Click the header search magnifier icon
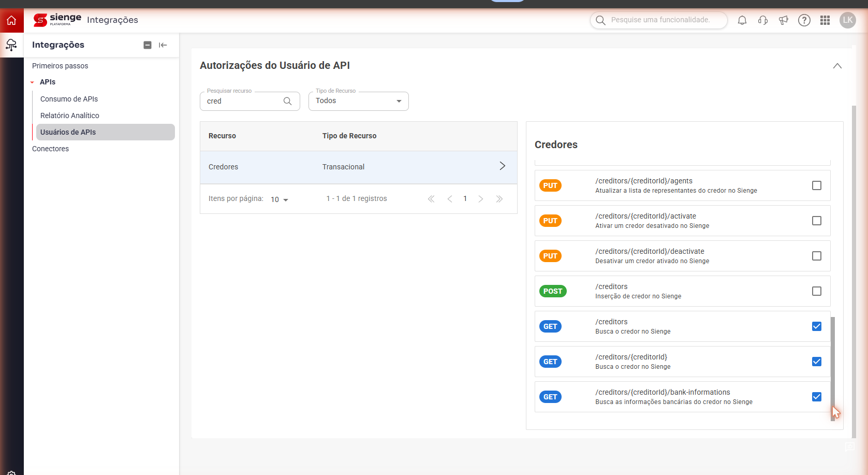Screen dimensions: 868x475 (x=600, y=20)
